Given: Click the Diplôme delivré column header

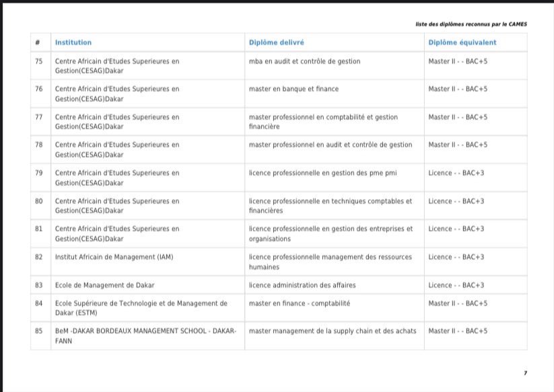Looking at the screenshot, I should coord(276,42).
